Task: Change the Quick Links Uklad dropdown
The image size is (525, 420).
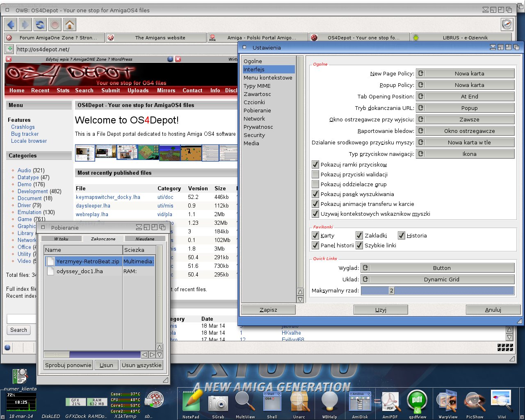Action: click(x=437, y=279)
